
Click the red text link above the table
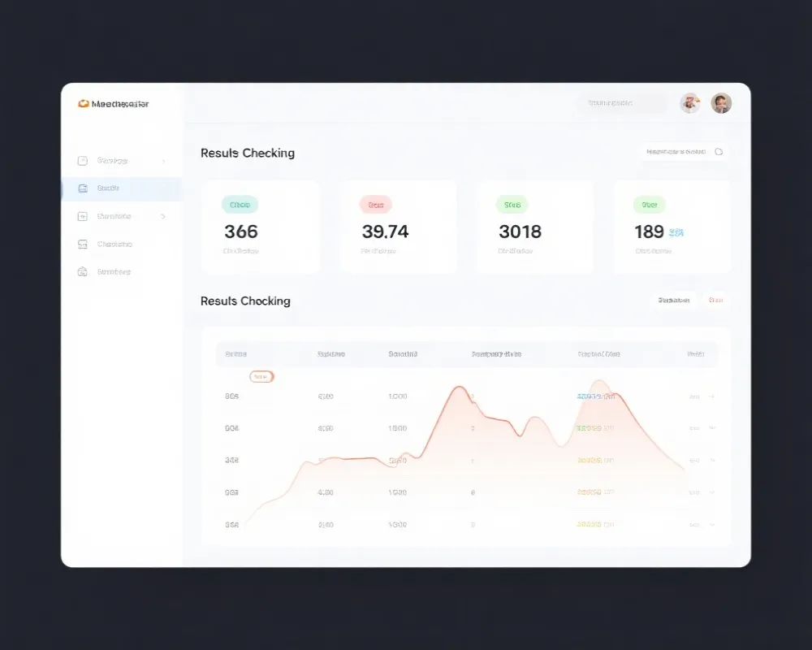tap(715, 301)
